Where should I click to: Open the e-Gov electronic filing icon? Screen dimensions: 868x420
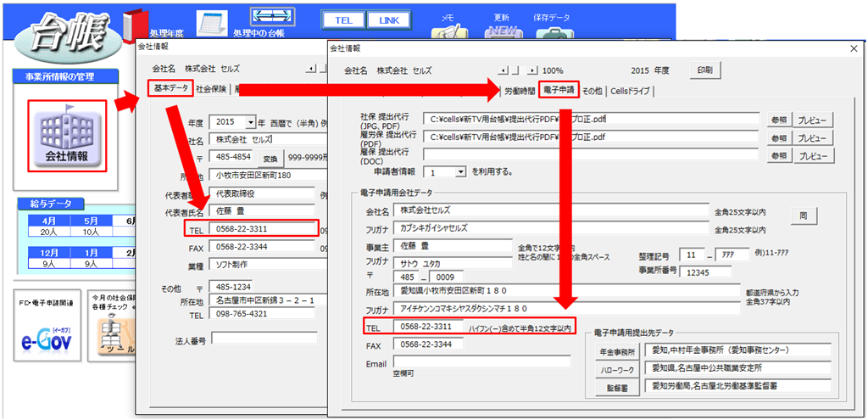(47, 338)
